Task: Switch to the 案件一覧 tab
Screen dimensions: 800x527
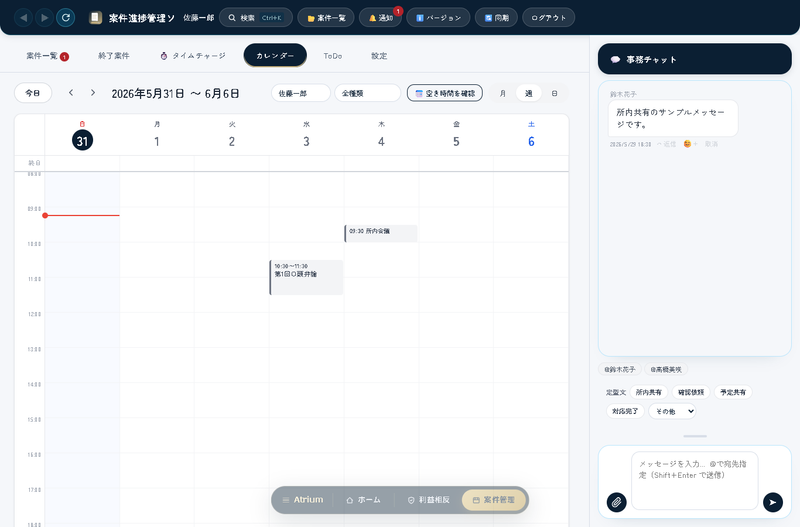Action: [x=47, y=56]
